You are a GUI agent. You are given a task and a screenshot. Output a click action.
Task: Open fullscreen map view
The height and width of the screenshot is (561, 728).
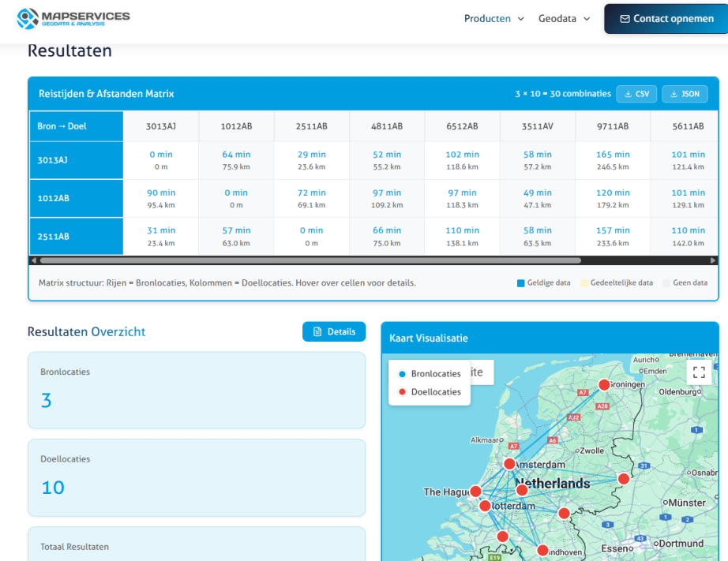coord(698,372)
